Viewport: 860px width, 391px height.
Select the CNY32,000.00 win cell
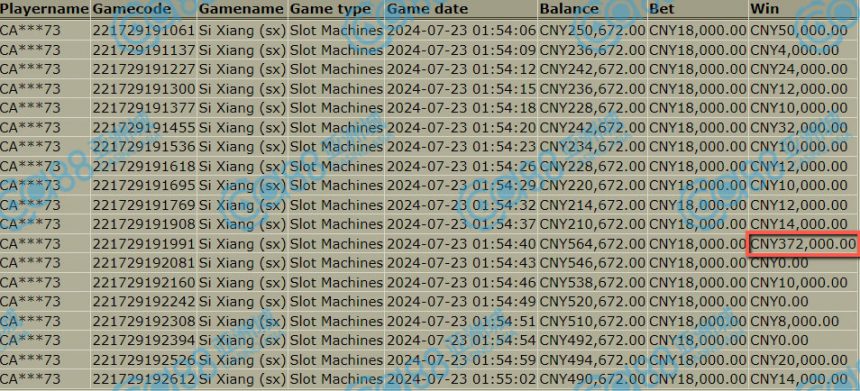[799, 127]
